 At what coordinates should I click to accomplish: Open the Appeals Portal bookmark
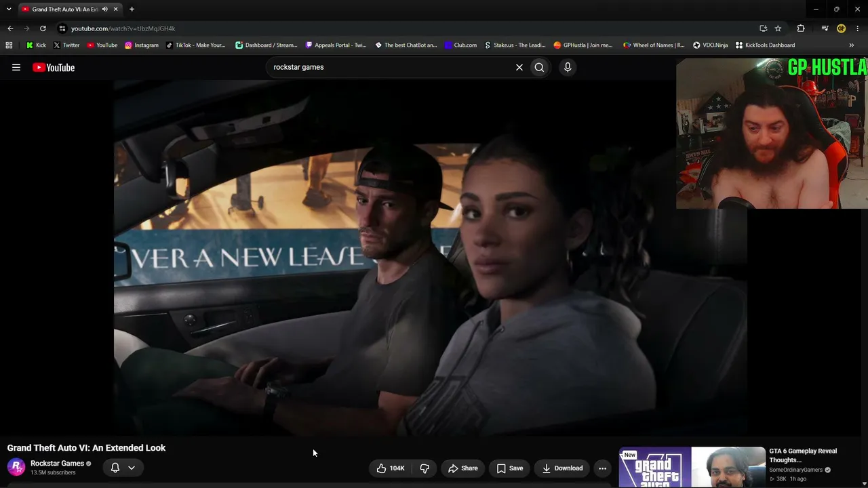336,45
